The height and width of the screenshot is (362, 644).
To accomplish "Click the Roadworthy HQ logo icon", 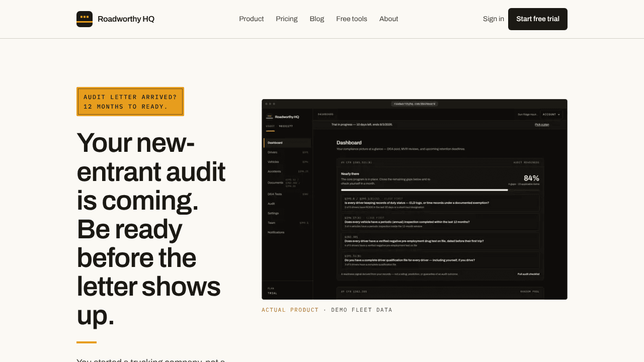I will click(x=85, y=19).
